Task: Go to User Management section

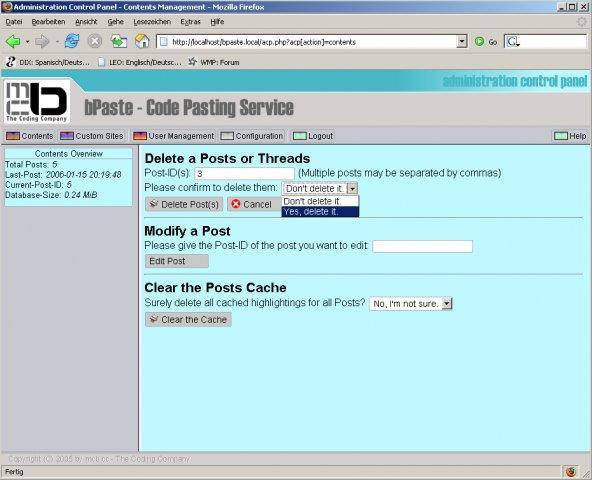Action: (174, 136)
